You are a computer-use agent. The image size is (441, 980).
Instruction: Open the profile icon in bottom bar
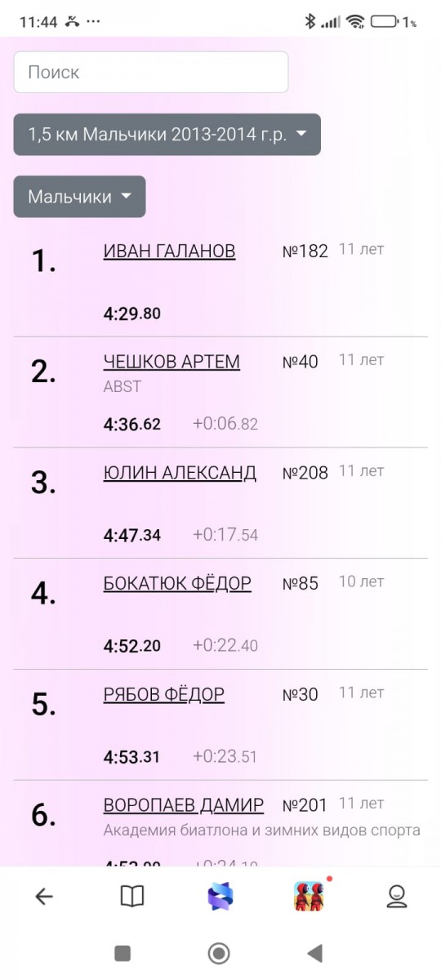click(x=397, y=897)
